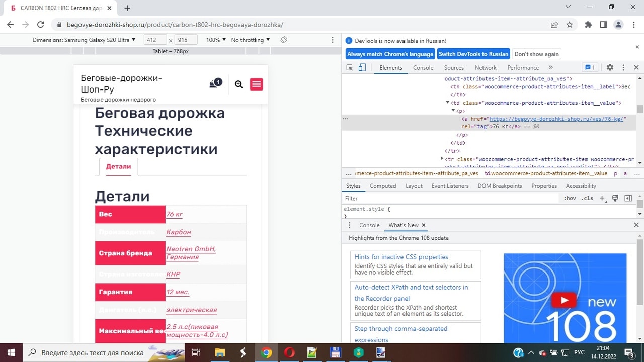Open the Computed styles tab
644x362 pixels.
click(383, 186)
